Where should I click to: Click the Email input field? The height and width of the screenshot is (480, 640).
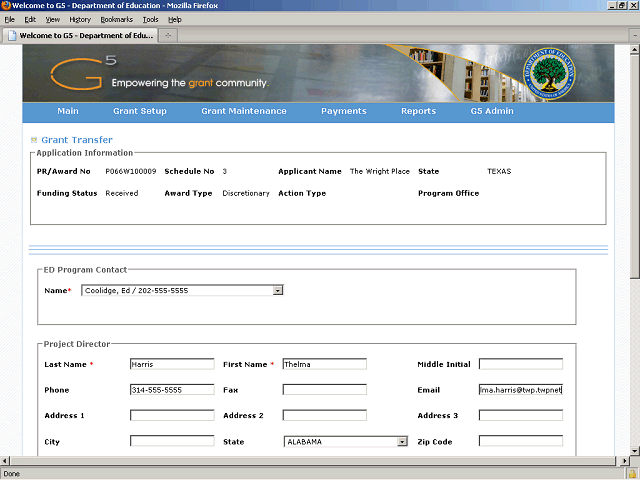(521, 390)
